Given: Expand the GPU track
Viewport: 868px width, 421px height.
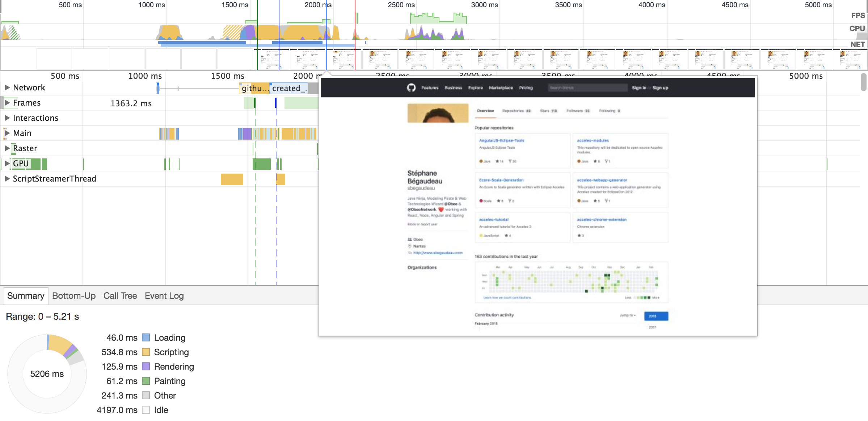Looking at the screenshot, I should coord(7,163).
